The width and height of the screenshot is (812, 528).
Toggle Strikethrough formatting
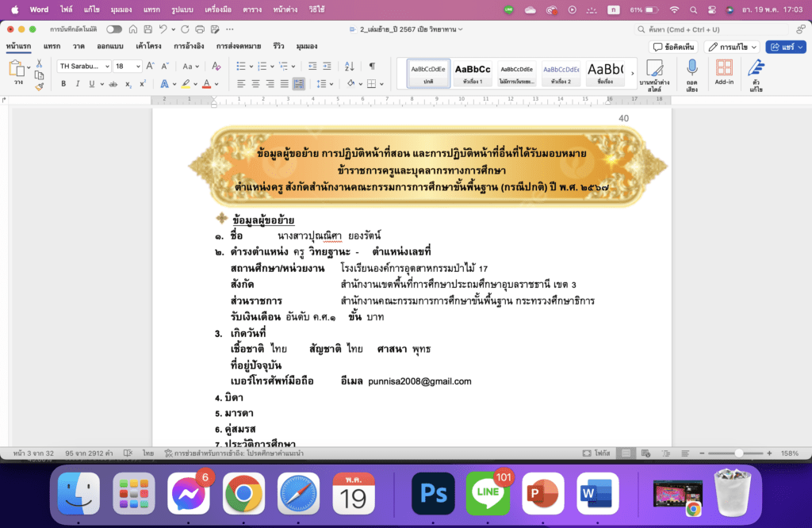click(x=113, y=83)
